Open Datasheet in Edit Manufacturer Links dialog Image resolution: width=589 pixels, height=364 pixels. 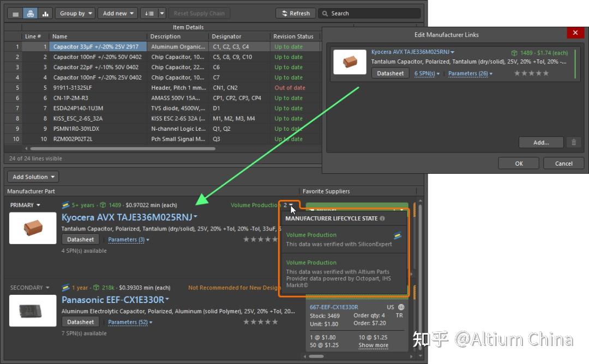(390, 74)
